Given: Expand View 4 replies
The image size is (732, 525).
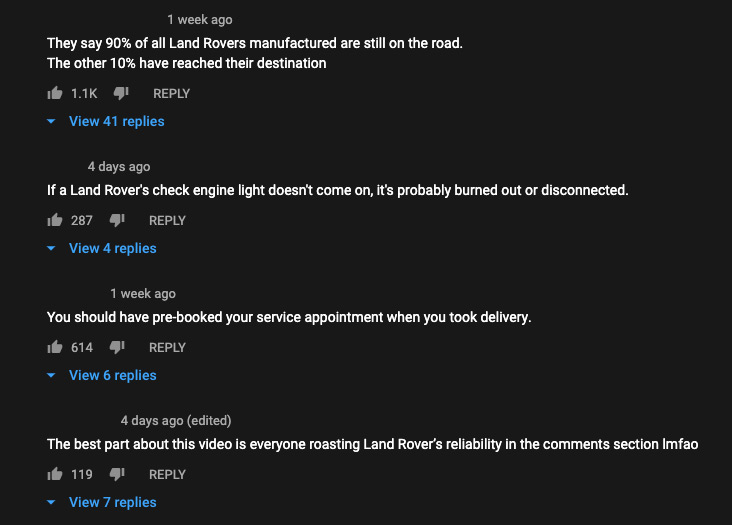Looking at the screenshot, I should [113, 248].
